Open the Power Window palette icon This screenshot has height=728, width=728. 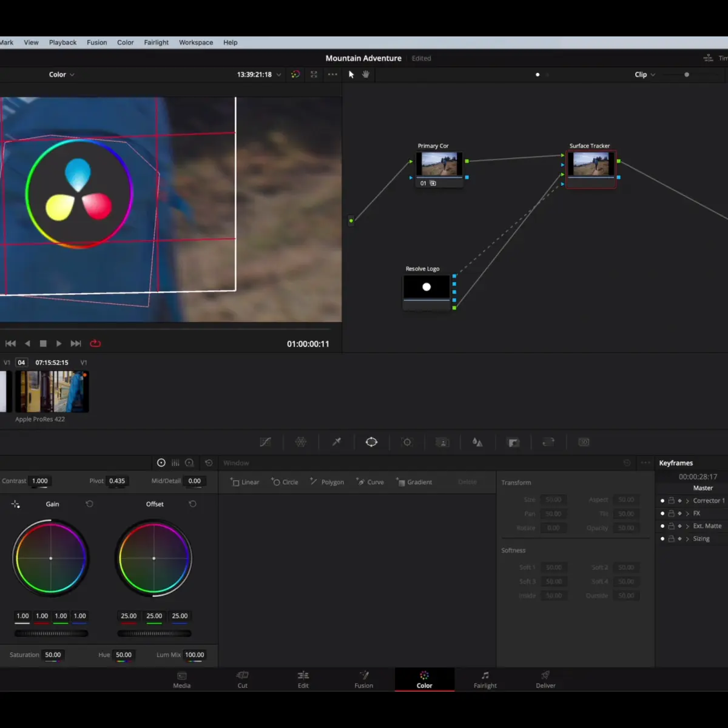(x=372, y=442)
